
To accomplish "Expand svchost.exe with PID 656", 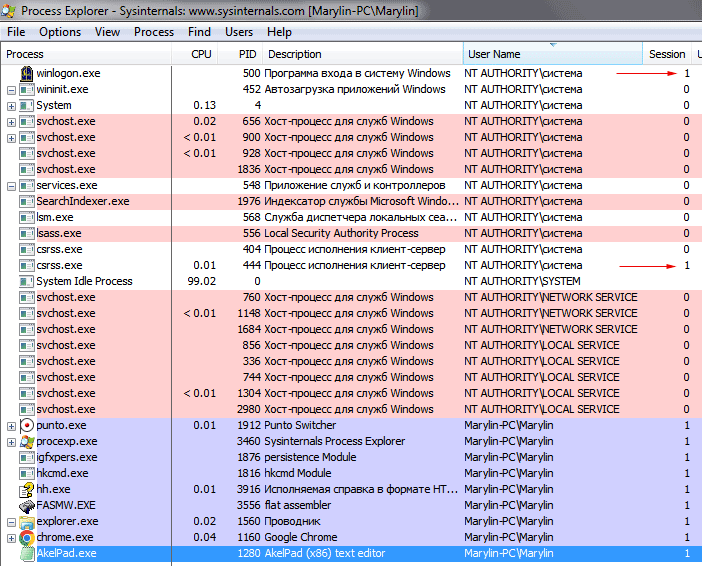I will [11, 121].
